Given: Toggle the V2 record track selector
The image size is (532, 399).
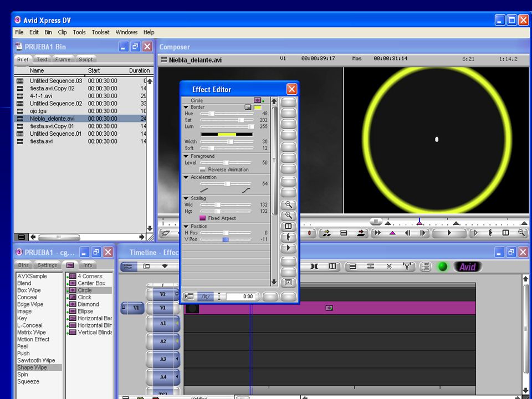Looking at the screenshot, I should (162, 294).
